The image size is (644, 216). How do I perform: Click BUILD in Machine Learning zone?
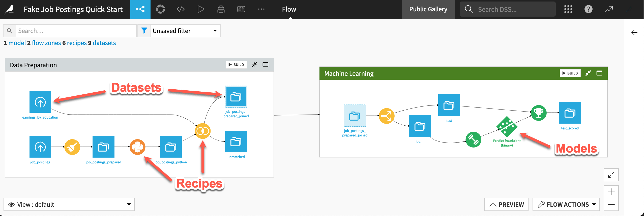(x=570, y=73)
